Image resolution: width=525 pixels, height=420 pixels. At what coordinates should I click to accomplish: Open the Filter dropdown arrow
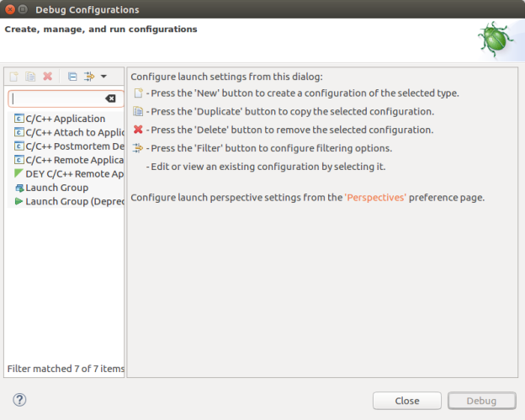(x=103, y=77)
